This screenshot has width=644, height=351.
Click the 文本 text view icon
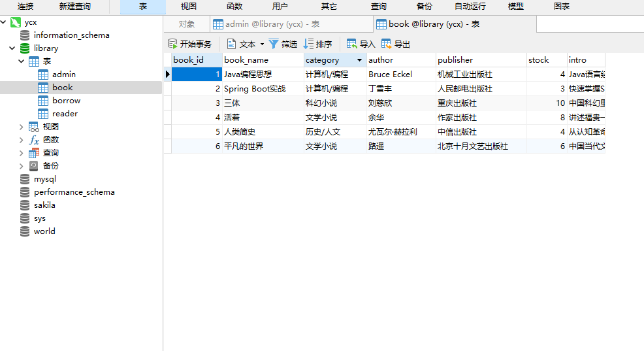tap(232, 44)
